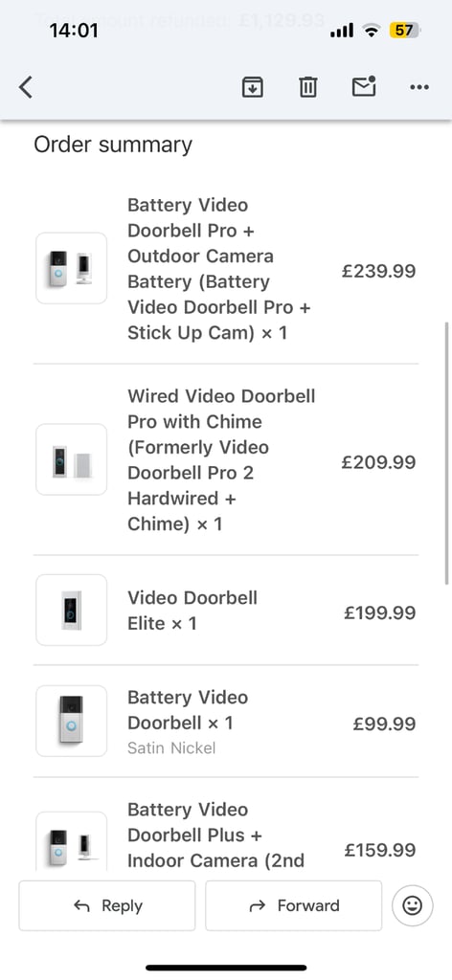Tap the Battery Video Doorbell Plus bundle image

coord(71,840)
